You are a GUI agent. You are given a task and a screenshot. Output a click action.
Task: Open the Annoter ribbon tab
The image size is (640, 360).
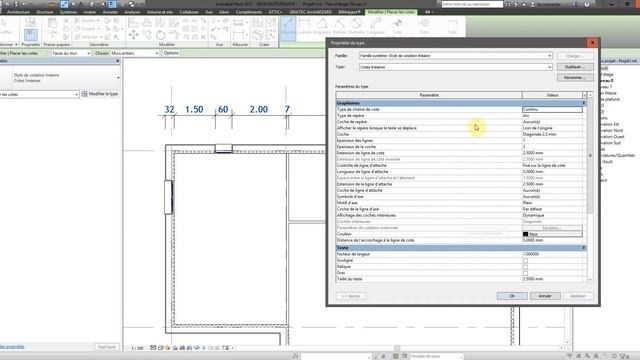coord(110,12)
